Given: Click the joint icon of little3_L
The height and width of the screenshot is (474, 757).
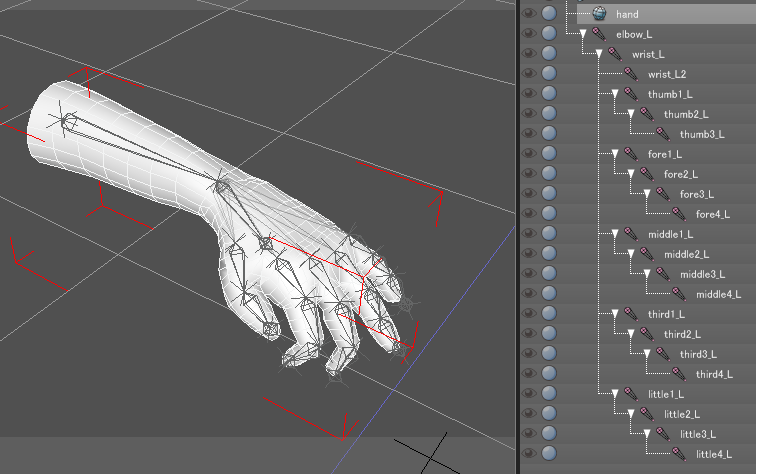Looking at the screenshot, I should click(663, 434).
